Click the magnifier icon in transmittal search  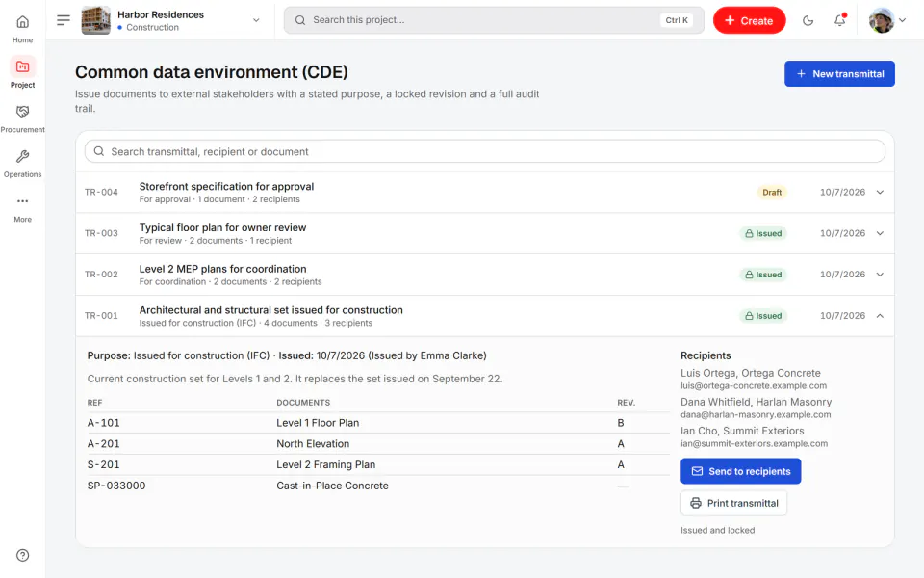tap(99, 151)
